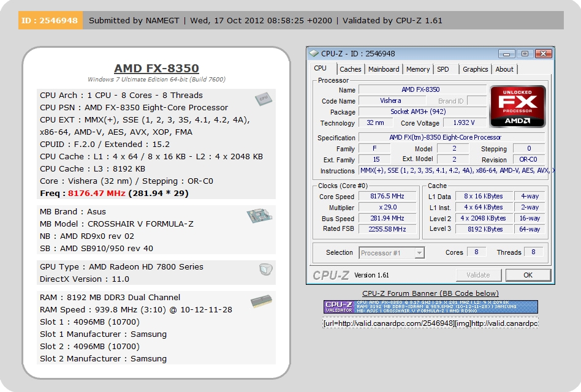The image size is (581, 392).
Task: Click the RAM module icon beside RAM row
Action: click(x=261, y=301)
